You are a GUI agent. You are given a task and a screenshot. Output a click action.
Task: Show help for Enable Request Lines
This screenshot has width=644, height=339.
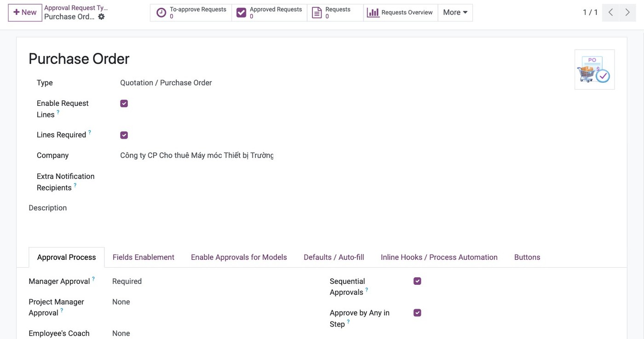pos(58,112)
